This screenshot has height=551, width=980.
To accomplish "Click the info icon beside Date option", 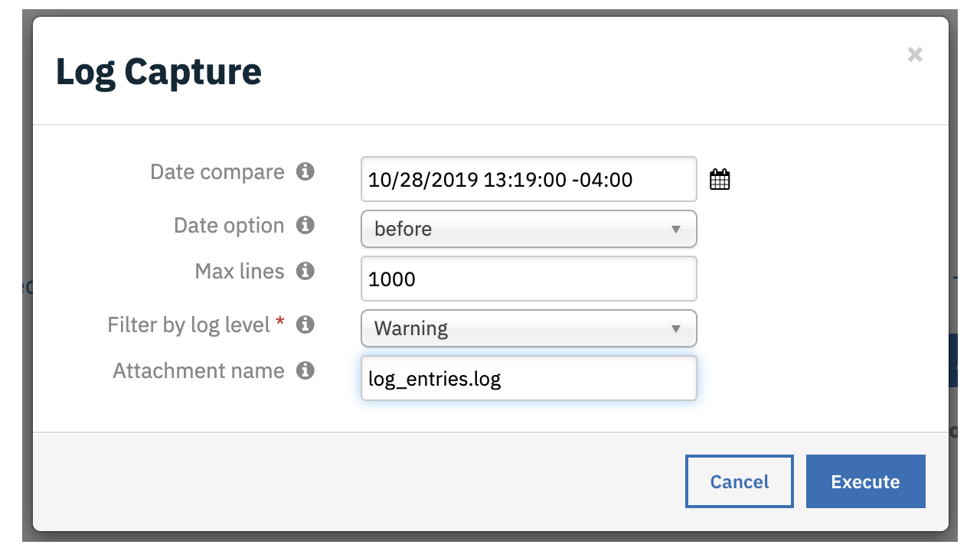I will pos(305,225).
